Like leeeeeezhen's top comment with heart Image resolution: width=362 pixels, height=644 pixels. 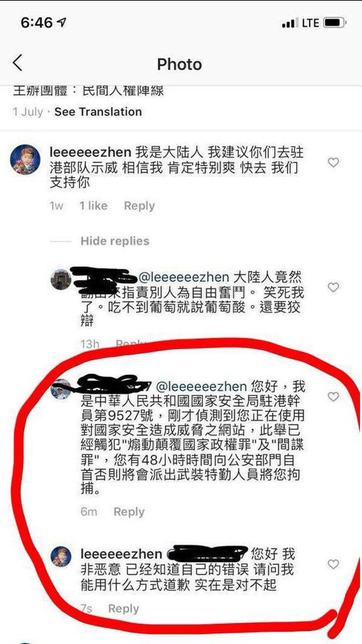(333, 162)
